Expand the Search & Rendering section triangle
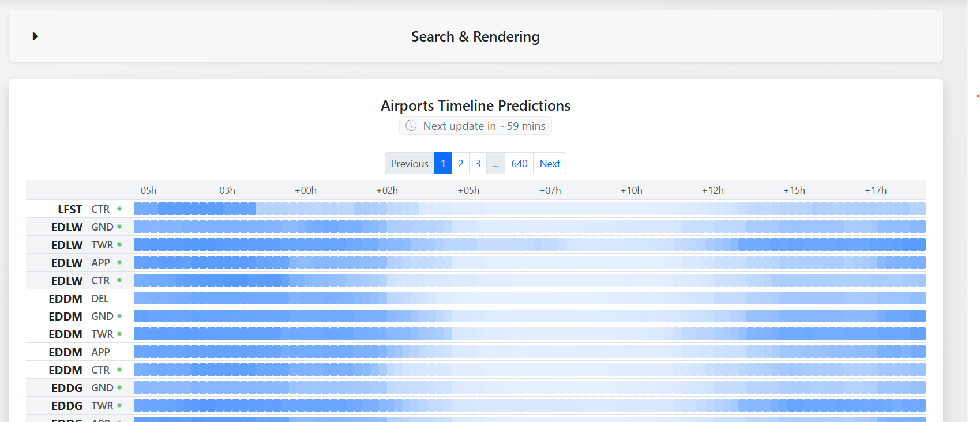 click(x=35, y=36)
